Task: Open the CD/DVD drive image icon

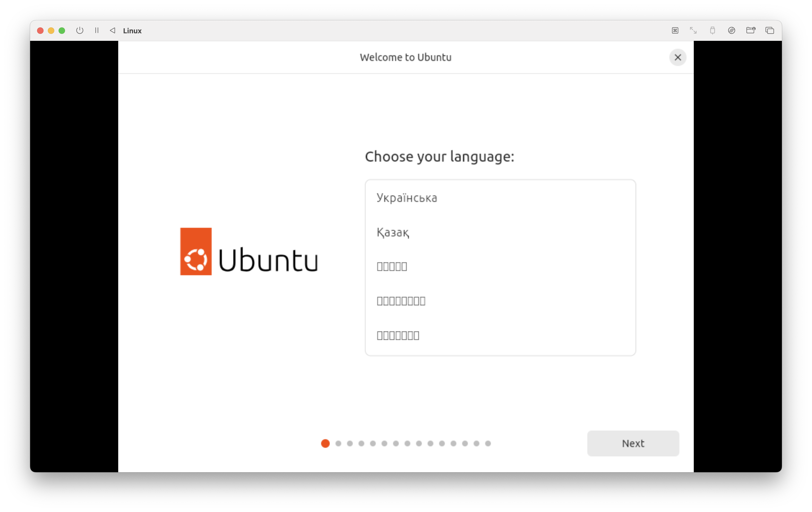Action: [731, 31]
